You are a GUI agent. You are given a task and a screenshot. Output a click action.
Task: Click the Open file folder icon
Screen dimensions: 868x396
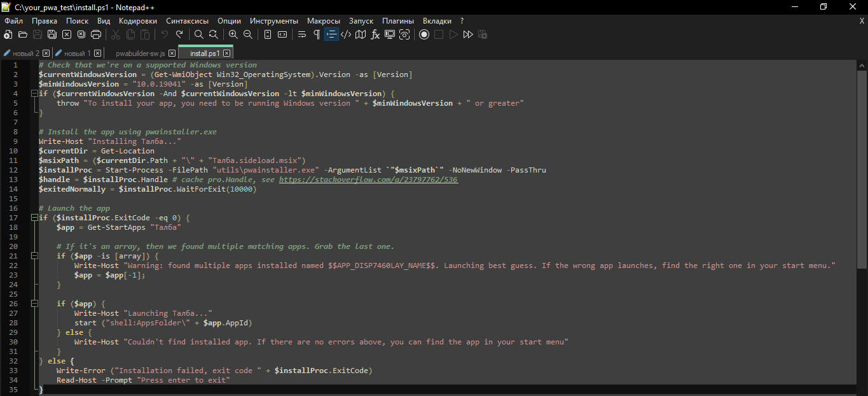(x=23, y=34)
